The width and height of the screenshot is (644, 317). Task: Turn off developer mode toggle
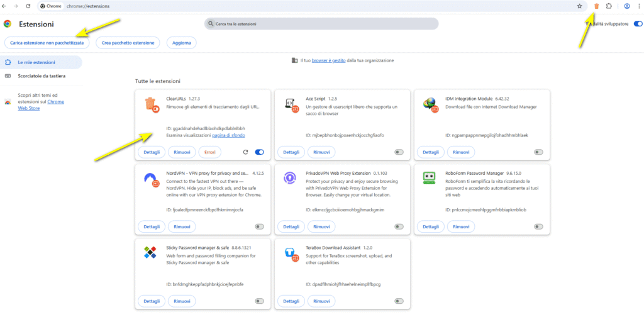pyautogui.click(x=638, y=24)
